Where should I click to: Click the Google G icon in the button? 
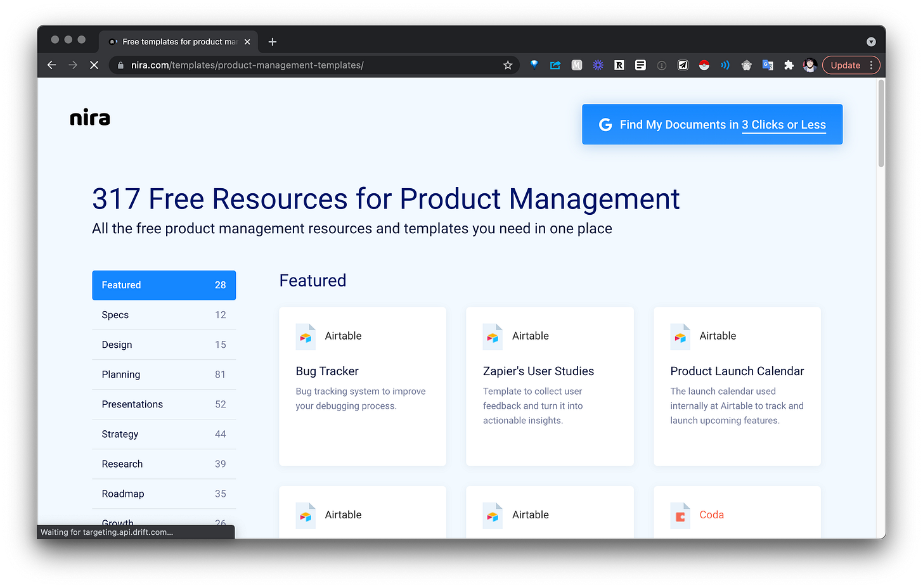pyautogui.click(x=605, y=125)
